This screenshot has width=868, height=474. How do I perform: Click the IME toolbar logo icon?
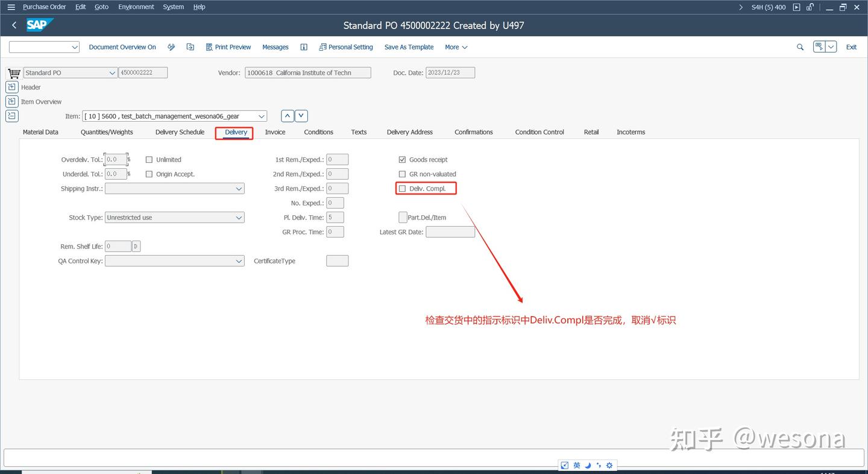click(565, 466)
